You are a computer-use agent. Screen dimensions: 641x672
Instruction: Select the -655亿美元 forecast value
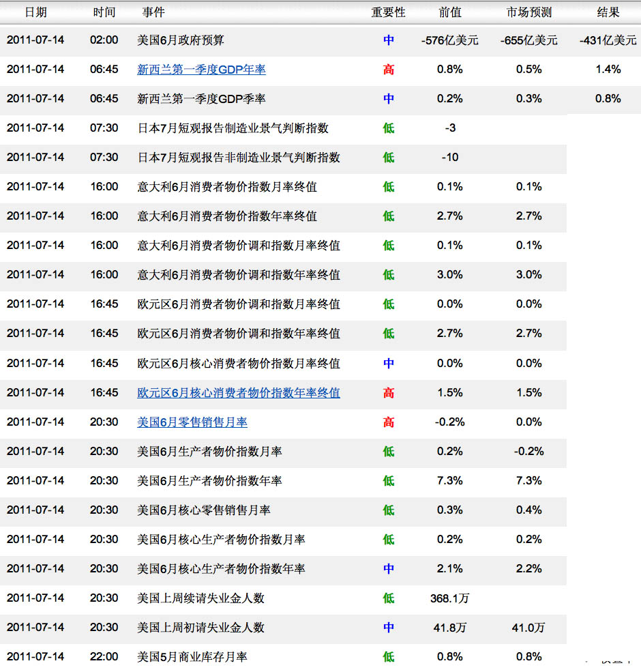(528, 40)
